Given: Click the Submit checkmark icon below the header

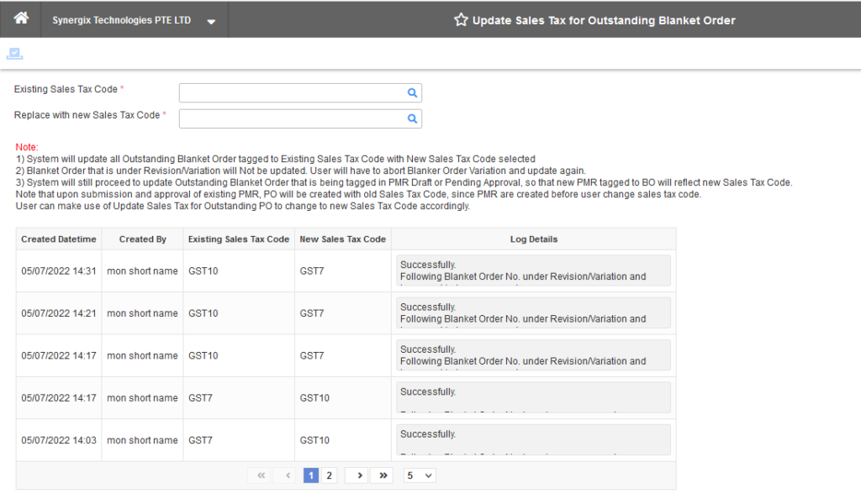Looking at the screenshot, I should [x=13, y=52].
